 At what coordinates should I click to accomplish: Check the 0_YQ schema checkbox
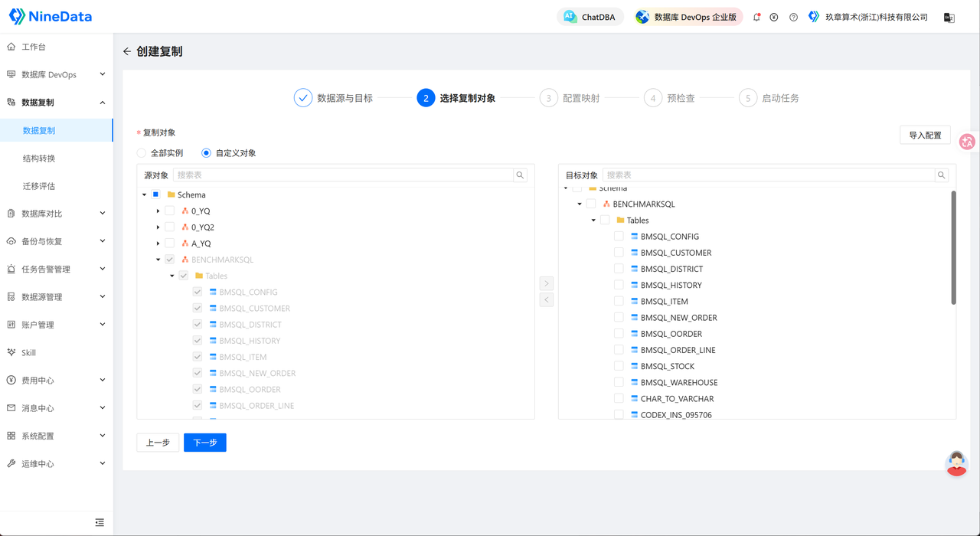(x=169, y=211)
